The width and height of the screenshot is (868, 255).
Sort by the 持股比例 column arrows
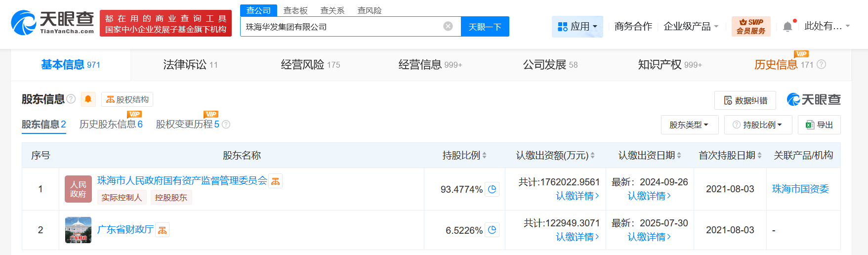[x=484, y=155]
